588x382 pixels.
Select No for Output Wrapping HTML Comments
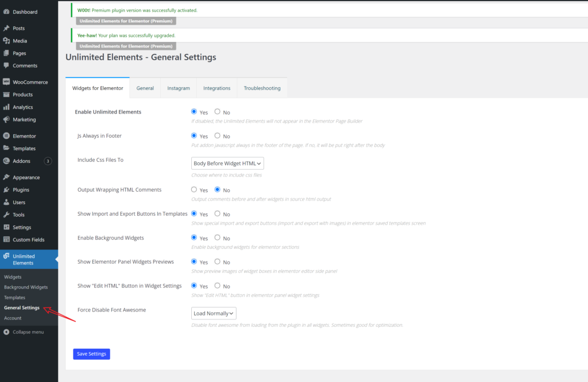click(217, 189)
